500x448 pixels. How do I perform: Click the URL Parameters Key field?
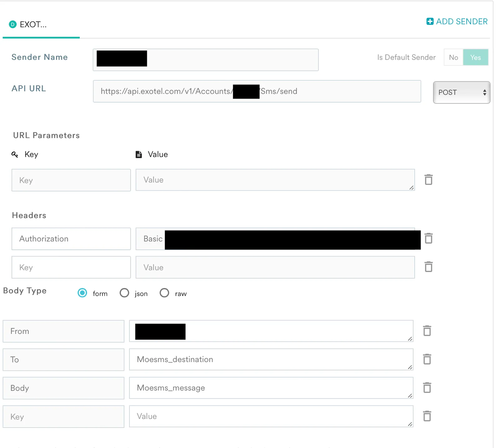coord(71,180)
